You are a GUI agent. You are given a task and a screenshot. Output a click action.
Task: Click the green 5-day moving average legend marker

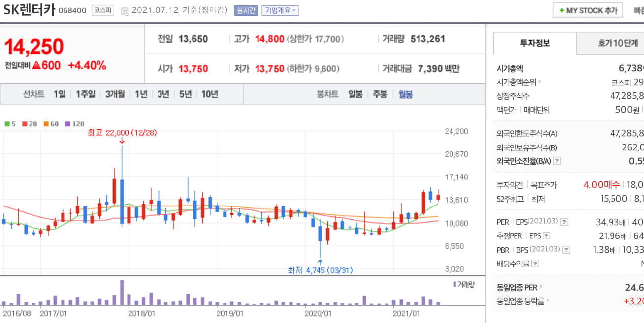[7, 124]
